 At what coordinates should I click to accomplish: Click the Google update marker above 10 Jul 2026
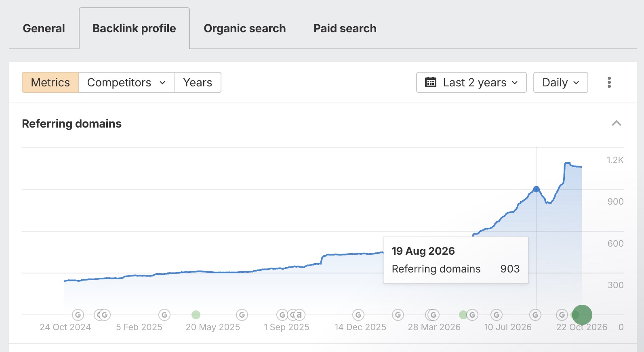coord(497,315)
